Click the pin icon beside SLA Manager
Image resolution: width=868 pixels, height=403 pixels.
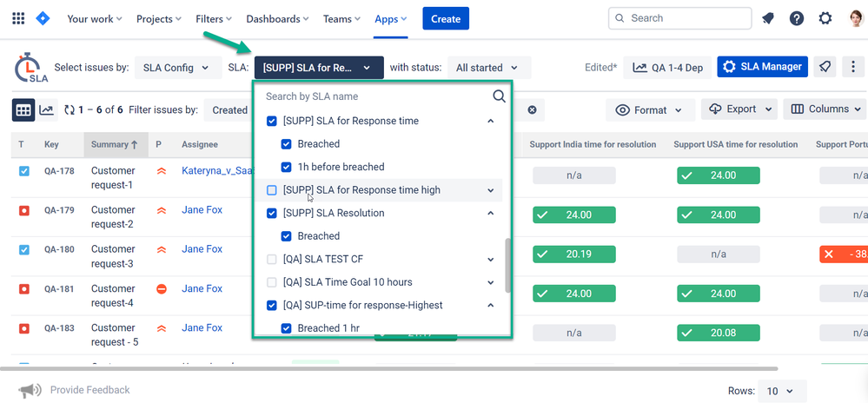(x=825, y=67)
